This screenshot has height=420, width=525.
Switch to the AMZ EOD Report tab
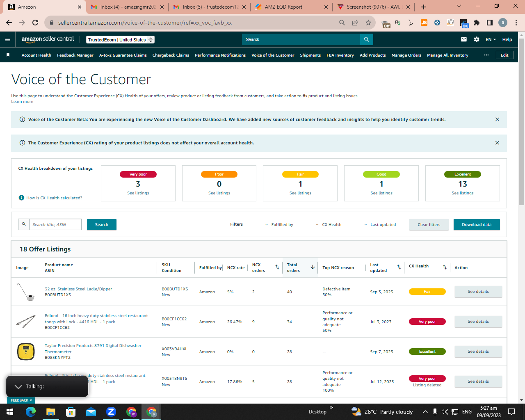(291, 7)
